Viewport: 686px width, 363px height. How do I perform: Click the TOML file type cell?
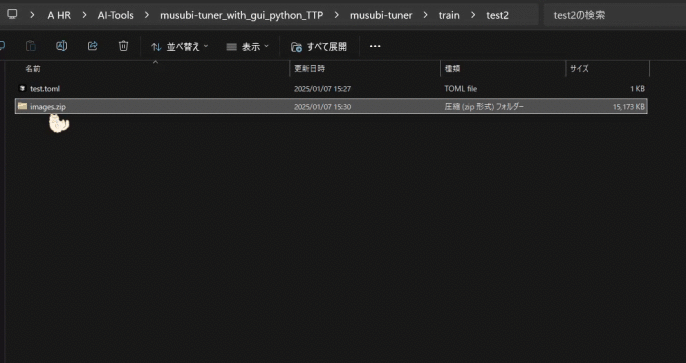point(461,89)
